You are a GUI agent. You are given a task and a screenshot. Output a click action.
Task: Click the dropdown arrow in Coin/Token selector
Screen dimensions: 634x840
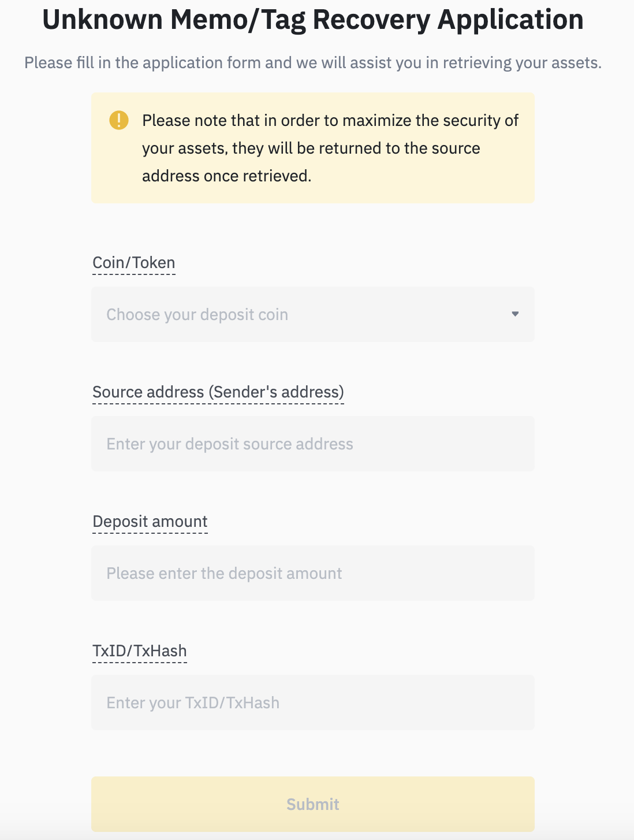(x=515, y=314)
